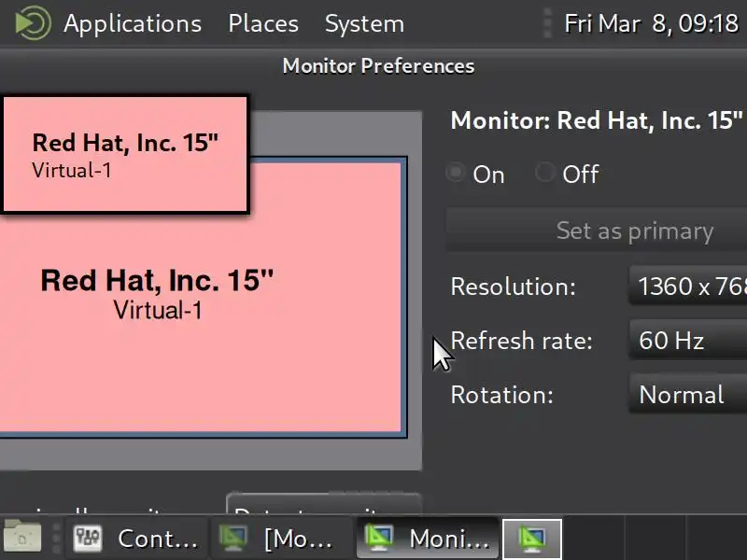The height and width of the screenshot is (560, 747).
Task: Open the Resolution dropdown showing 1360 x 768
Action: (x=688, y=287)
